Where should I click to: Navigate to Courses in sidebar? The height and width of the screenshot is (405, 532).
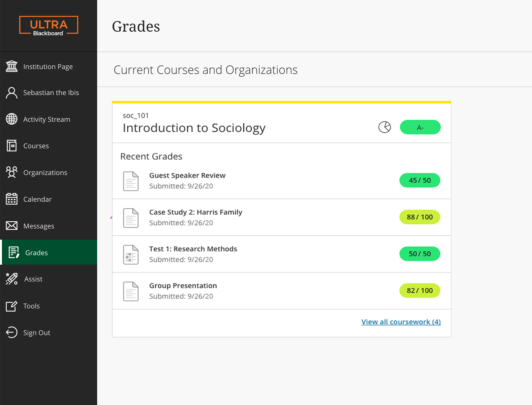click(49, 146)
